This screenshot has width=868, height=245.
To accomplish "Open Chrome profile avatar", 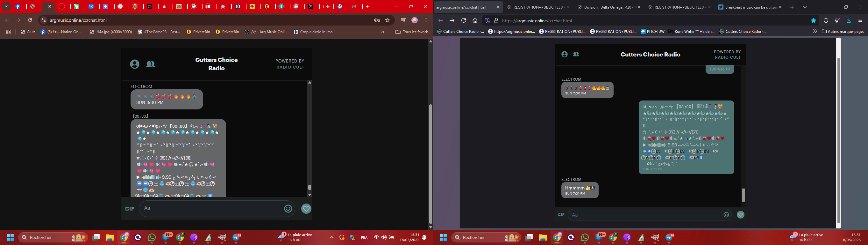I will click(x=415, y=20).
